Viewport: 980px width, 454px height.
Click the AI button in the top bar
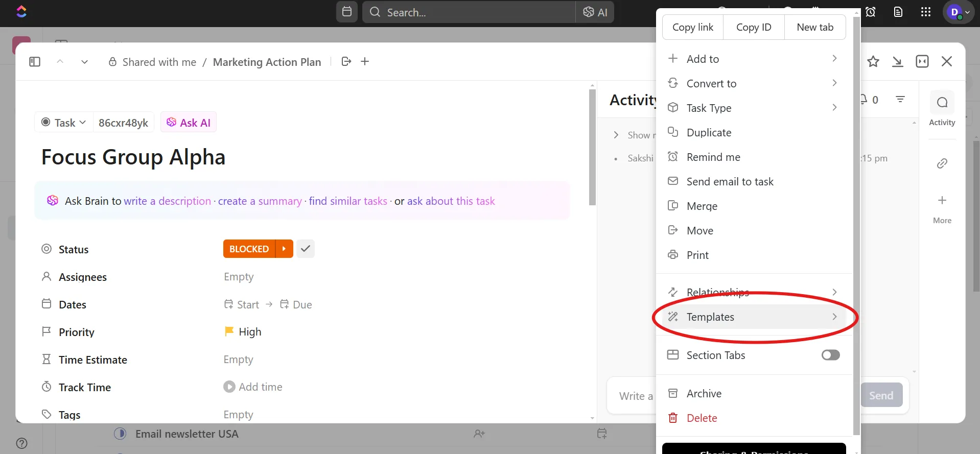[595, 12]
